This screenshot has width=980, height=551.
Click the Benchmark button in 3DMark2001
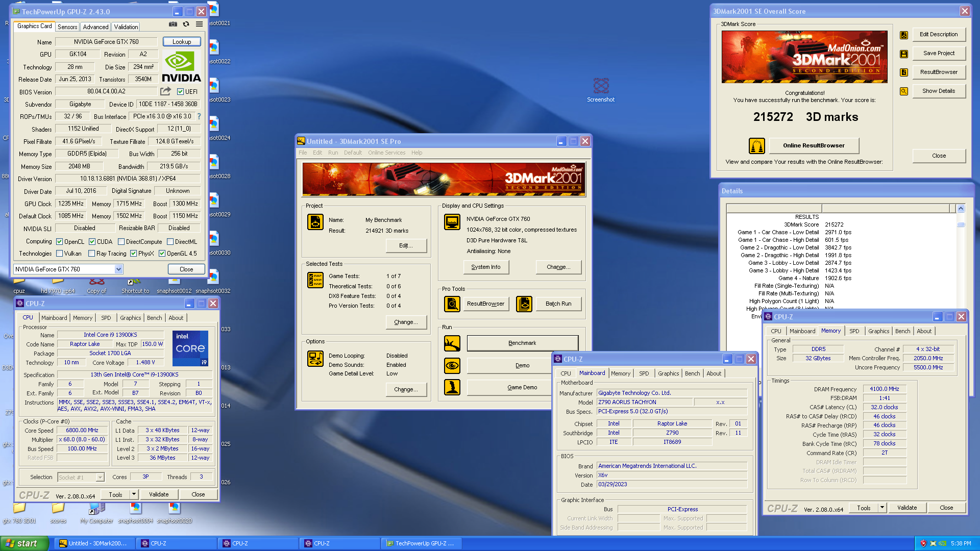click(x=522, y=343)
